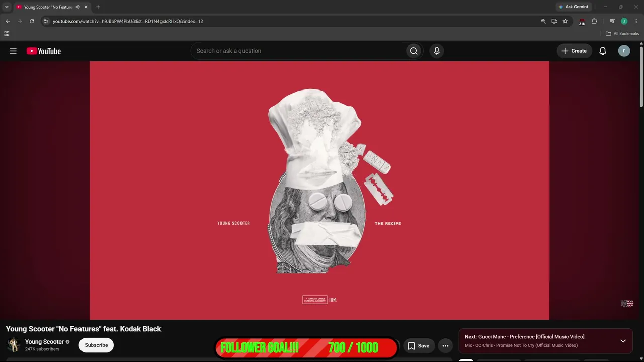This screenshot has width=644, height=362.
Task: Expand the Next up playlist panel
Action: (x=623, y=341)
